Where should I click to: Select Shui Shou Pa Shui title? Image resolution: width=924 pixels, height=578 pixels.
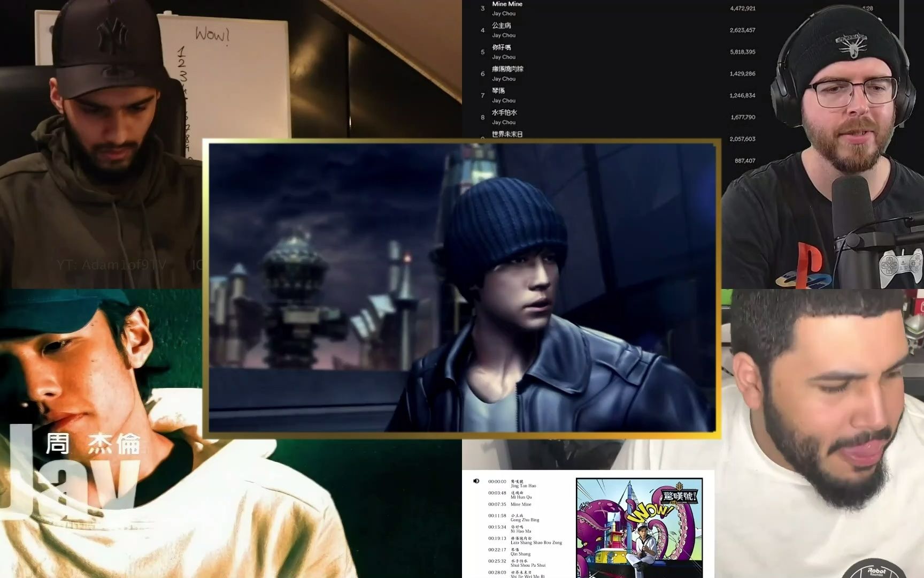tap(528, 565)
